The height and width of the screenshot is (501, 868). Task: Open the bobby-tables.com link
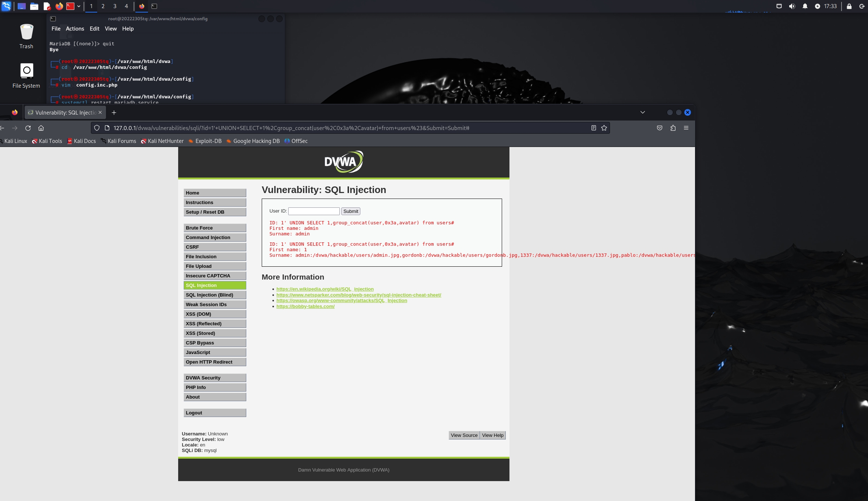306,306
